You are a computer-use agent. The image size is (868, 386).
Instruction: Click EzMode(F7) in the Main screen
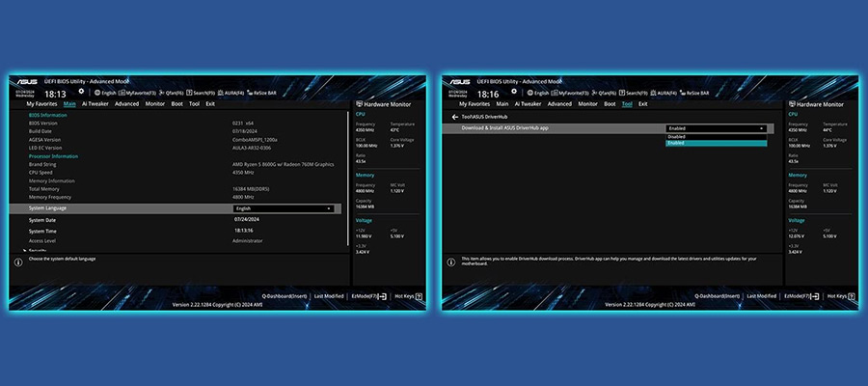(369, 296)
